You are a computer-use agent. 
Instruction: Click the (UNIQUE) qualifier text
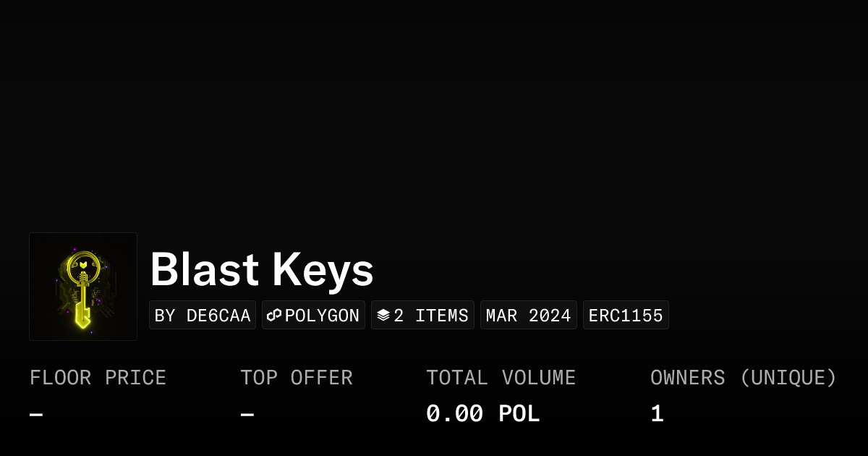click(x=788, y=378)
